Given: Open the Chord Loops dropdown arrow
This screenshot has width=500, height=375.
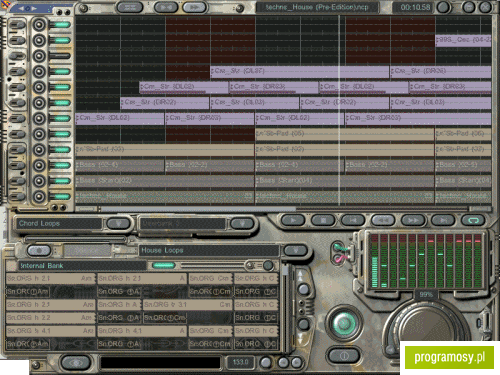Looking at the screenshot, I should click(x=118, y=223).
